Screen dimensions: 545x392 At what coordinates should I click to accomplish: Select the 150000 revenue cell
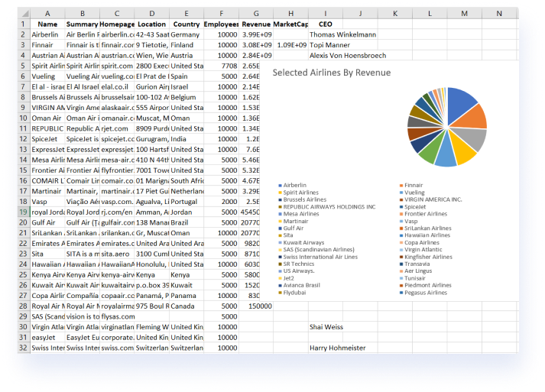(x=256, y=306)
